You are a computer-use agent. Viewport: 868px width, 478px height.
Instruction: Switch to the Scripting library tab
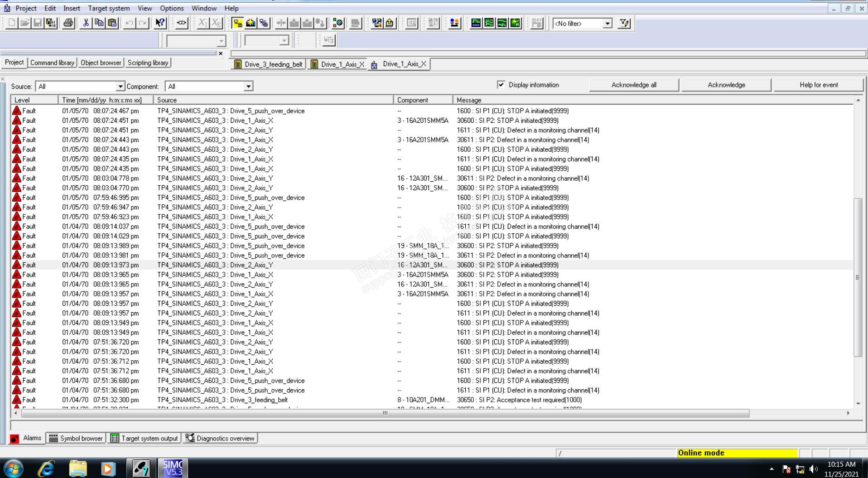148,63
